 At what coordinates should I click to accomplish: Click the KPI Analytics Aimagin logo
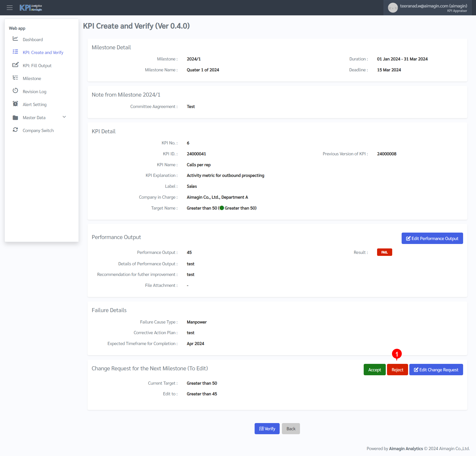(31, 8)
